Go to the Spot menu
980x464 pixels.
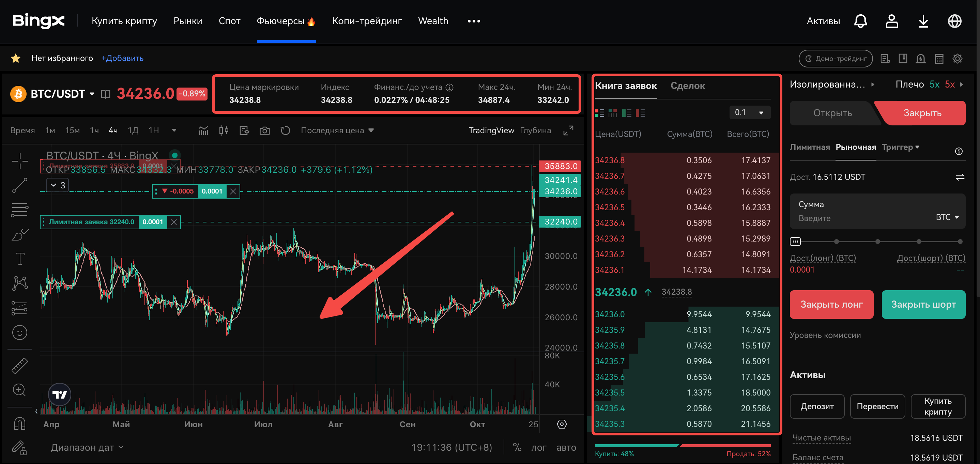coord(229,21)
